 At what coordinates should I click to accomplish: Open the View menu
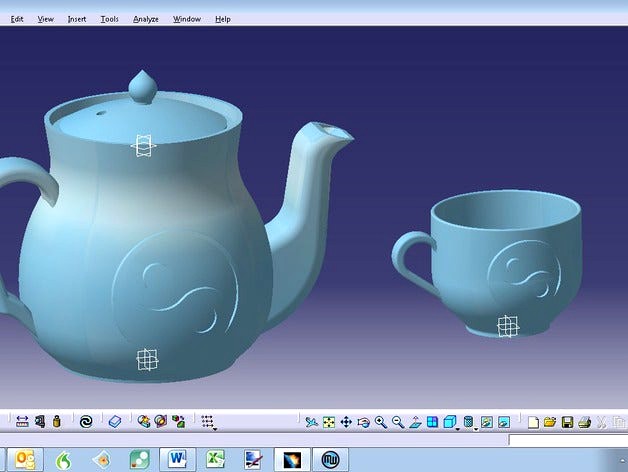[45, 19]
